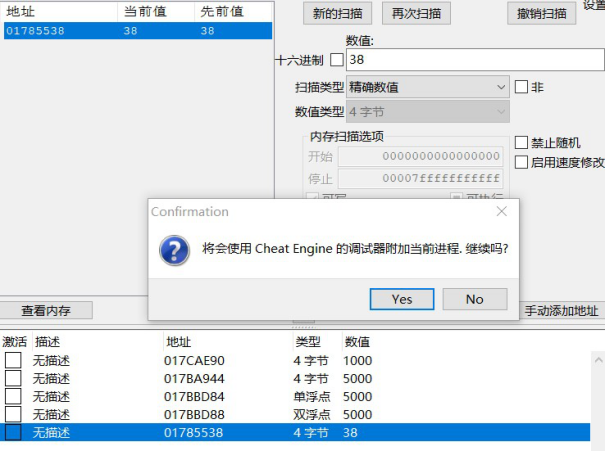Screen dimensions: 605x452
Task: Click the 再次扫描 button
Action: click(416, 14)
